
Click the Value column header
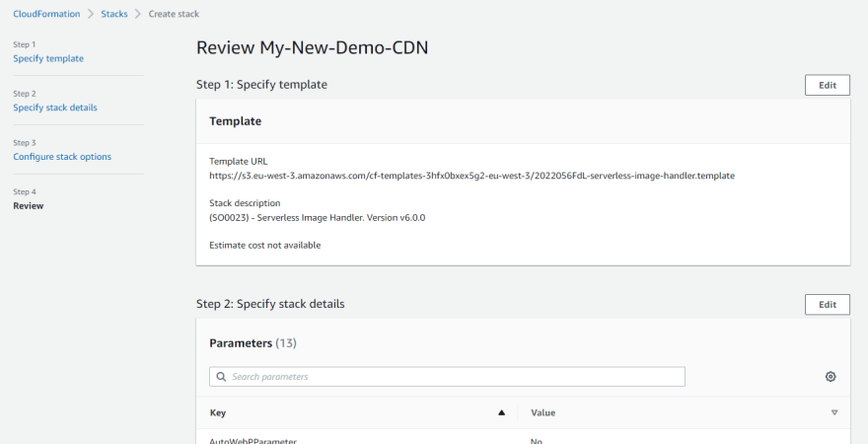(x=542, y=412)
